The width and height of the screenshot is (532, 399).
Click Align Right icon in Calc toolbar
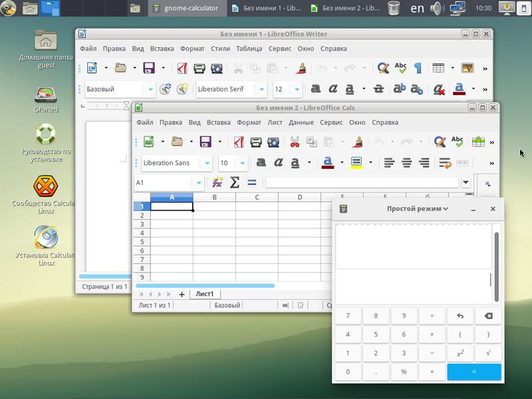[424, 163]
